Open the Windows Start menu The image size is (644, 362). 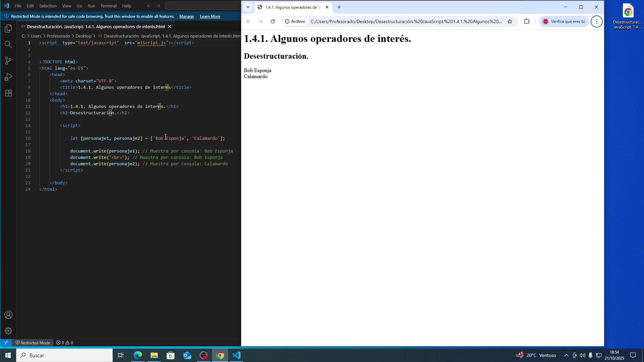tap(8, 355)
